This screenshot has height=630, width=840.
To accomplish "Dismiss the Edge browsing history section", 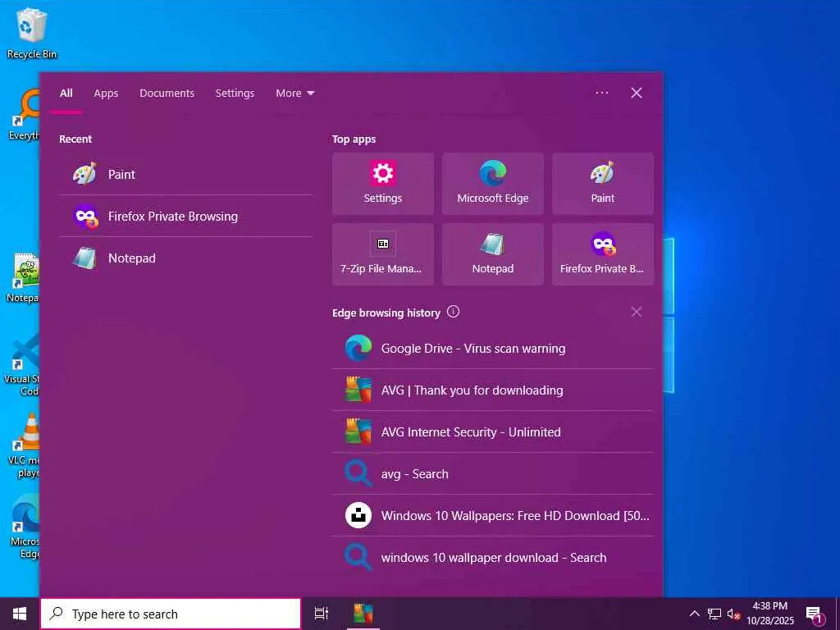I will pos(637,312).
